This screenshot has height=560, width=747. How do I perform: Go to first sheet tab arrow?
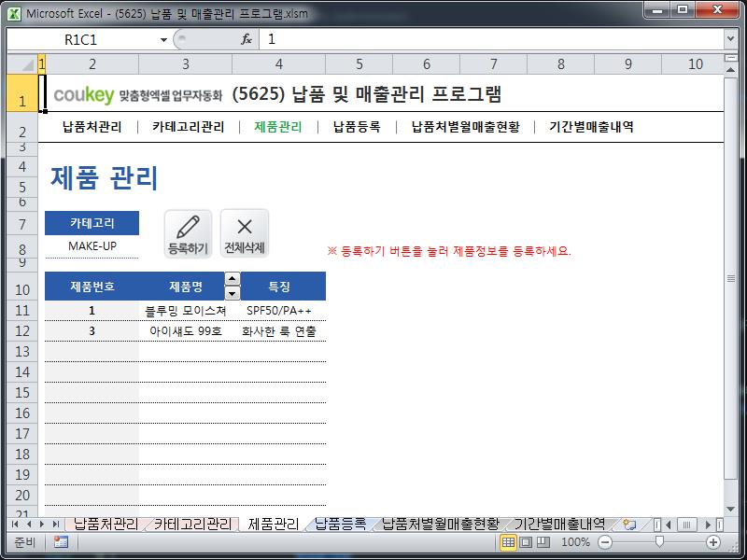(15, 525)
